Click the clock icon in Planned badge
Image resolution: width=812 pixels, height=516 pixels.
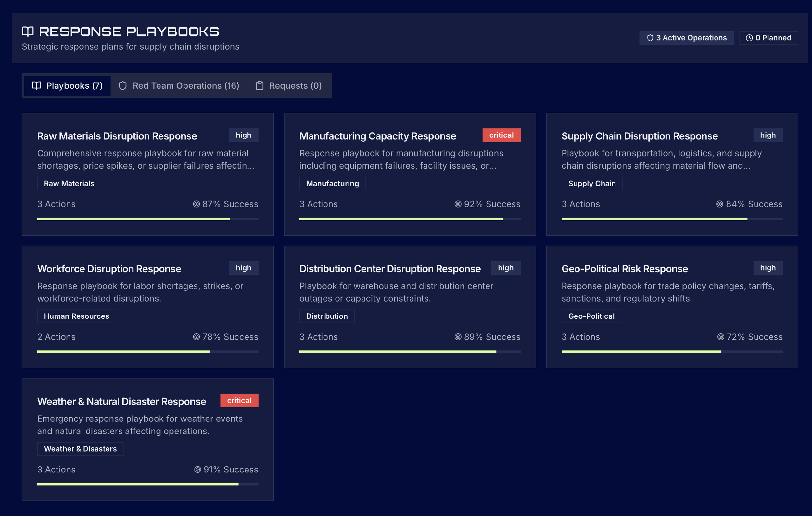(x=749, y=38)
